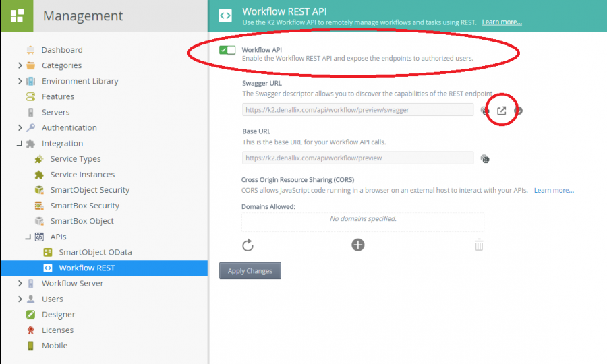Collapse the APIs node
Viewport: 607px width, 364px height.
28,237
